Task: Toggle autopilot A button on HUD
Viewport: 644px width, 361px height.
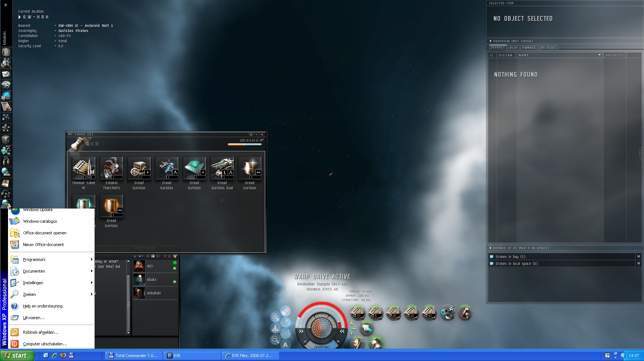Action: [286, 344]
